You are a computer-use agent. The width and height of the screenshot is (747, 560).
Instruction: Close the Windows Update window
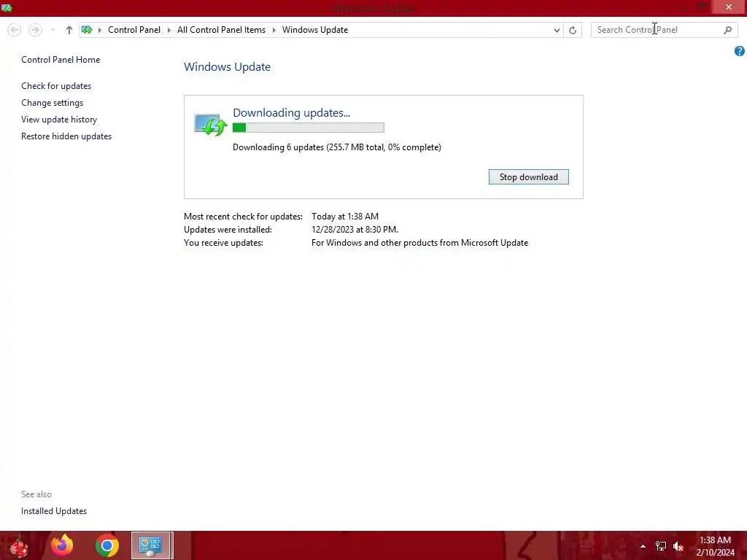pyautogui.click(x=729, y=7)
